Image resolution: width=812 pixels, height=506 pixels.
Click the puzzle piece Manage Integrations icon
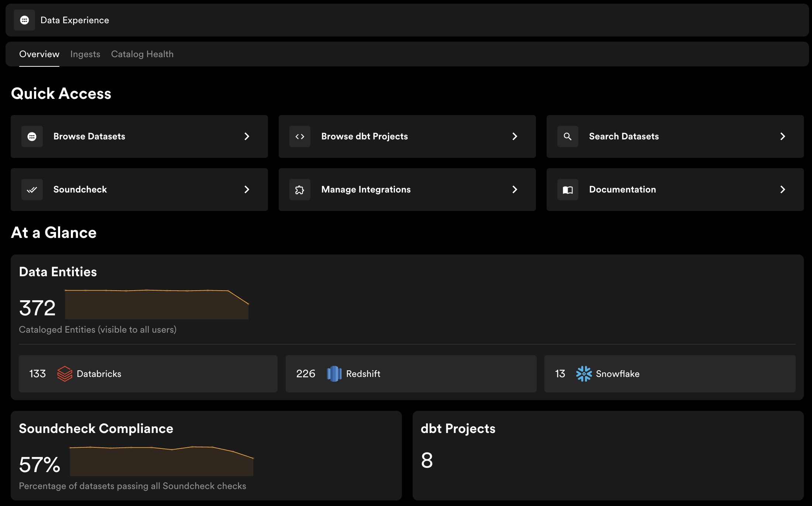[x=300, y=190]
